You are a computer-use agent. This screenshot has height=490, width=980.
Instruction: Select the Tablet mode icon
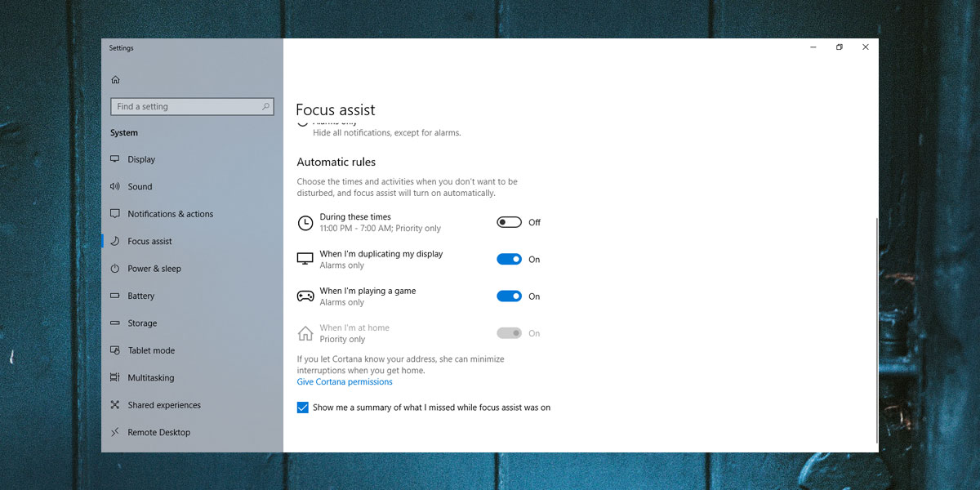click(114, 350)
